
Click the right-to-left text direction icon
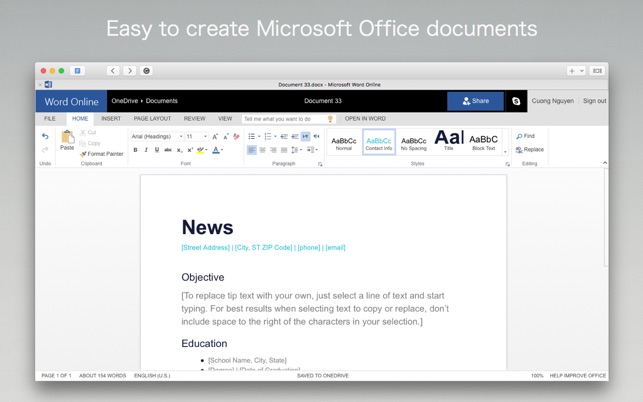[316, 136]
